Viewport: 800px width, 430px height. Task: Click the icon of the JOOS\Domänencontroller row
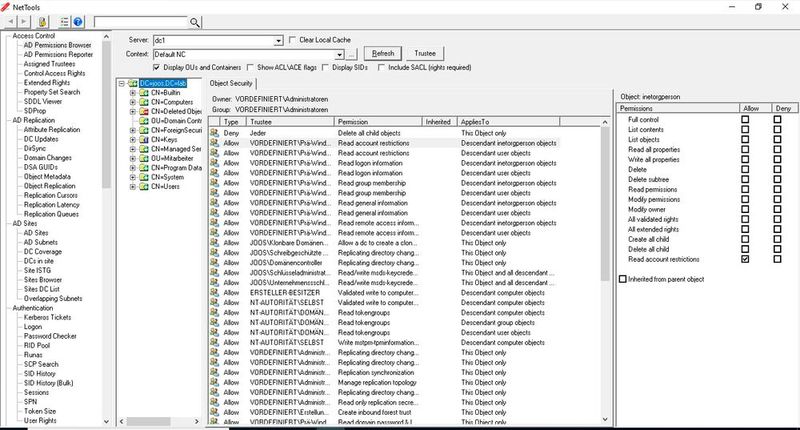(x=214, y=263)
